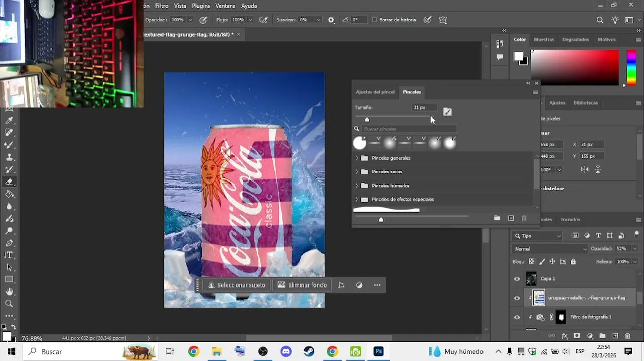Open the Normal blend mode dropdown
The image size is (644, 361).
point(550,249)
